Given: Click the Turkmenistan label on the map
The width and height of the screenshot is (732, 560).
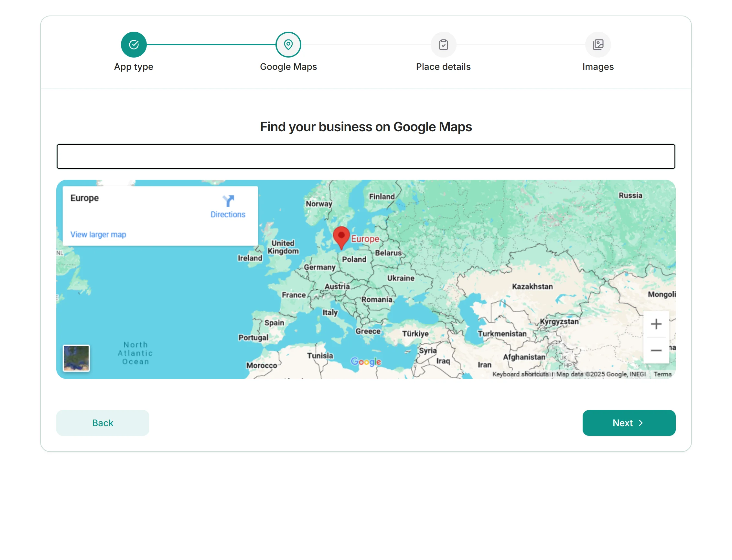Looking at the screenshot, I should (502, 334).
